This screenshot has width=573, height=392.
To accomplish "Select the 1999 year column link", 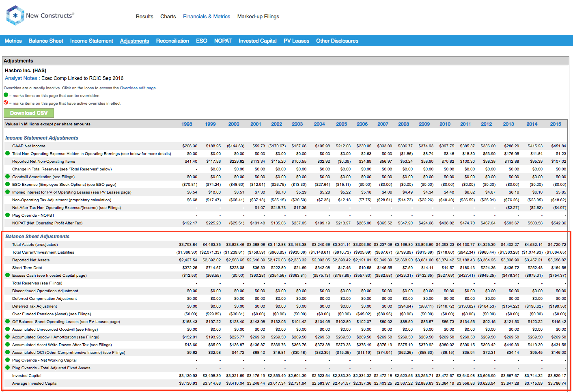I will click(211, 124).
